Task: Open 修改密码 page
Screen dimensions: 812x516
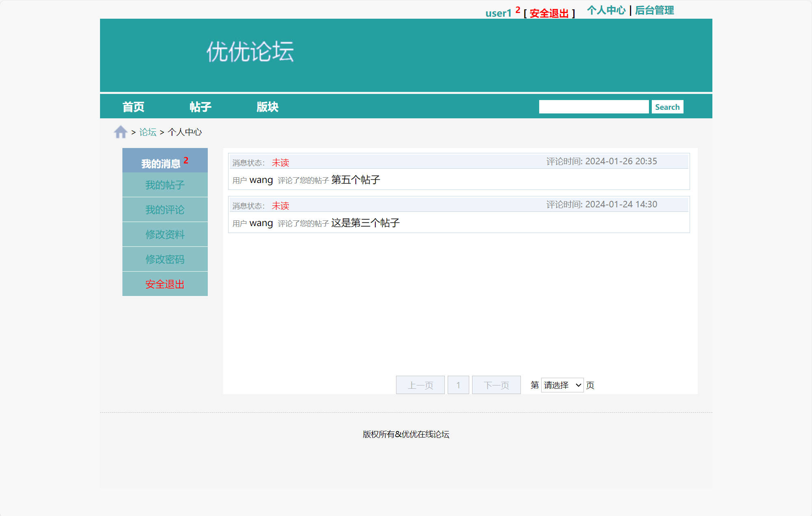Action: point(165,259)
